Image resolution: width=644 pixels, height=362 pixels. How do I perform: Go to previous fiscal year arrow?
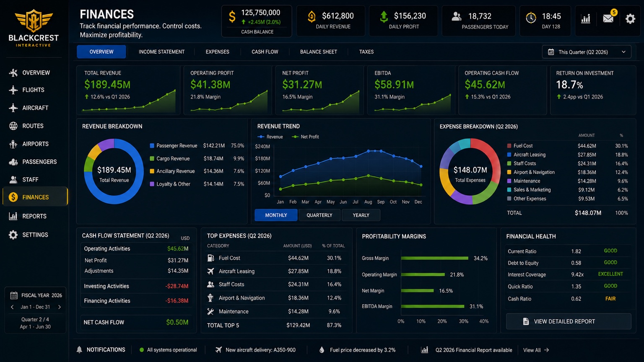tap(12, 307)
